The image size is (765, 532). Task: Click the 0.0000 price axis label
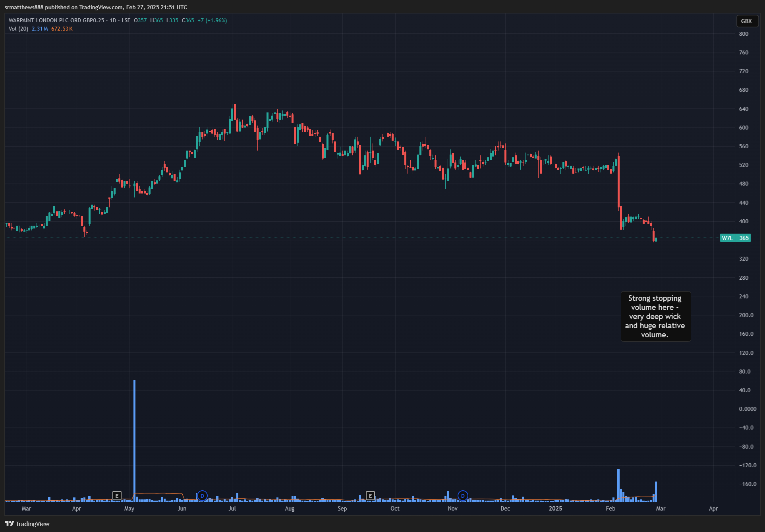[x=747, y=409]
